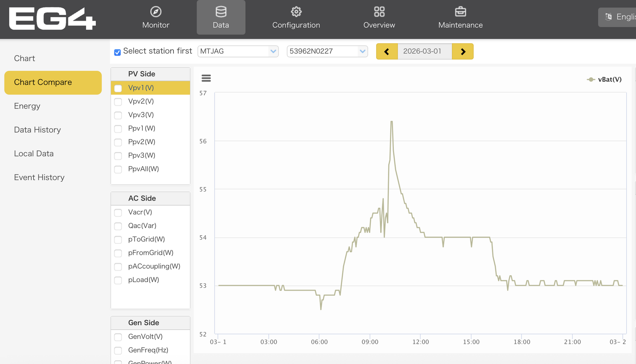Open the chart hamburger menu
This screenshot has width=636, height=364.
(206, 78)
